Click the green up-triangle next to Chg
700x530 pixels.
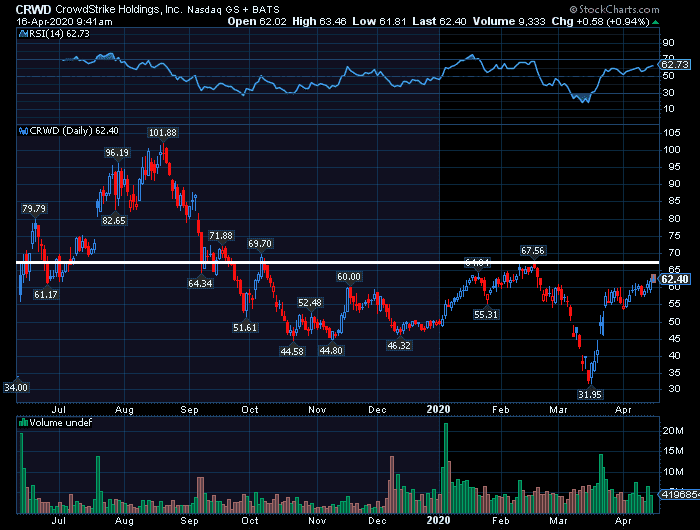(655, 21)
